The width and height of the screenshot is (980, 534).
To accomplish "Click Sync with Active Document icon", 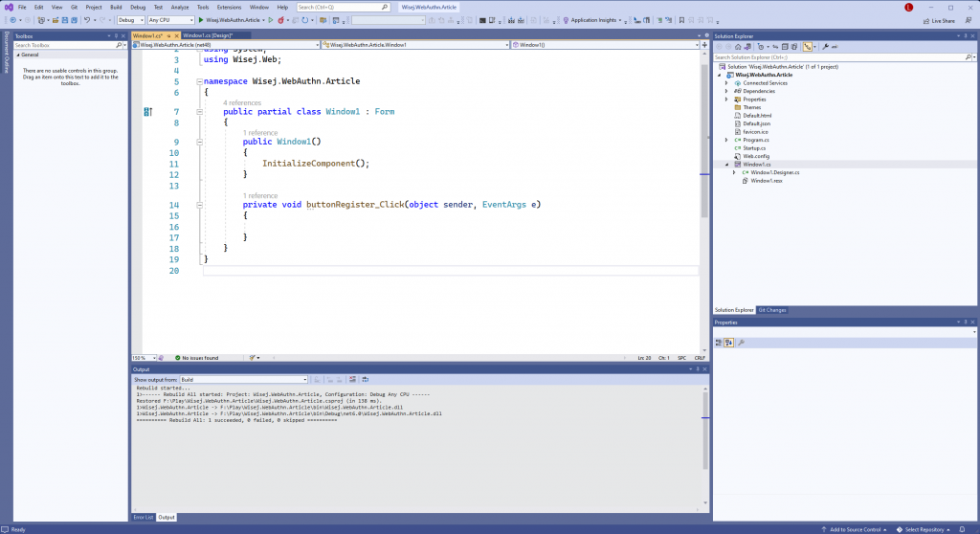I will coord(775,47).
